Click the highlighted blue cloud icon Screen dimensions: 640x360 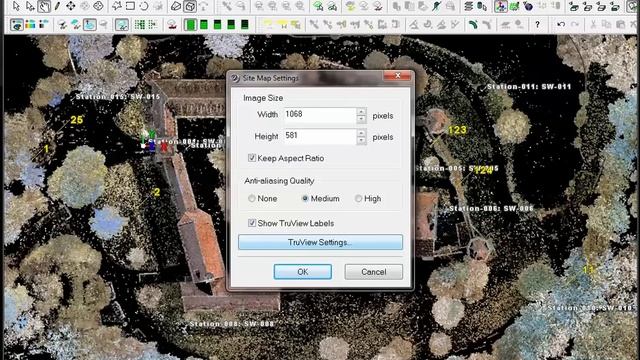click(x=89, y=25)
